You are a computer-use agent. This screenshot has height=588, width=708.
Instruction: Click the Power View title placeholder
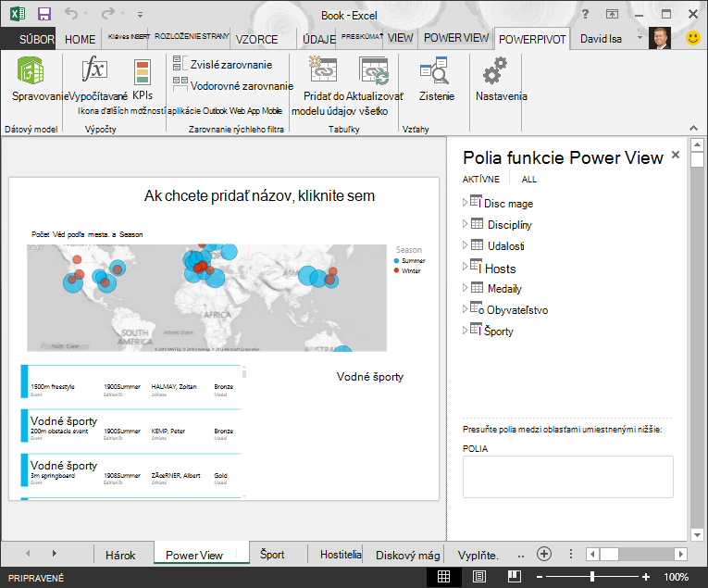click(259, 195)
